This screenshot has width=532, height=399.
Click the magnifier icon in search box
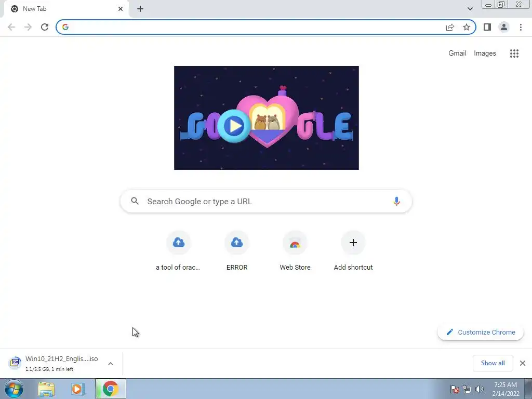(135, 201)
